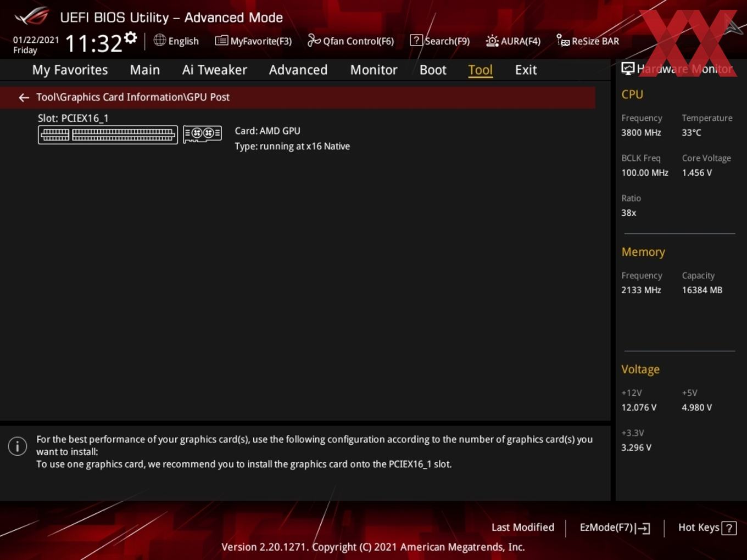The image size is (747, 560).
Task: Click the BCLK Freq value 100.00 MHz
Action: 645,172
